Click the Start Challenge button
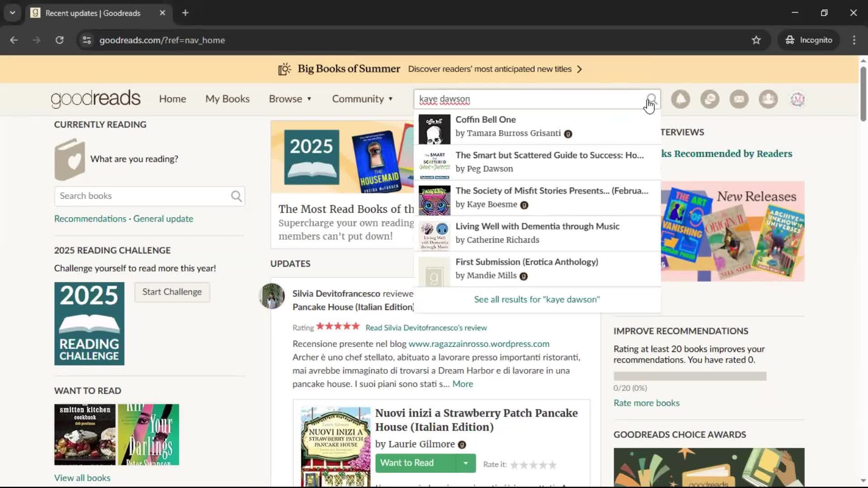The width and height of the screenshot is (868, 488). tap(172, 292)
